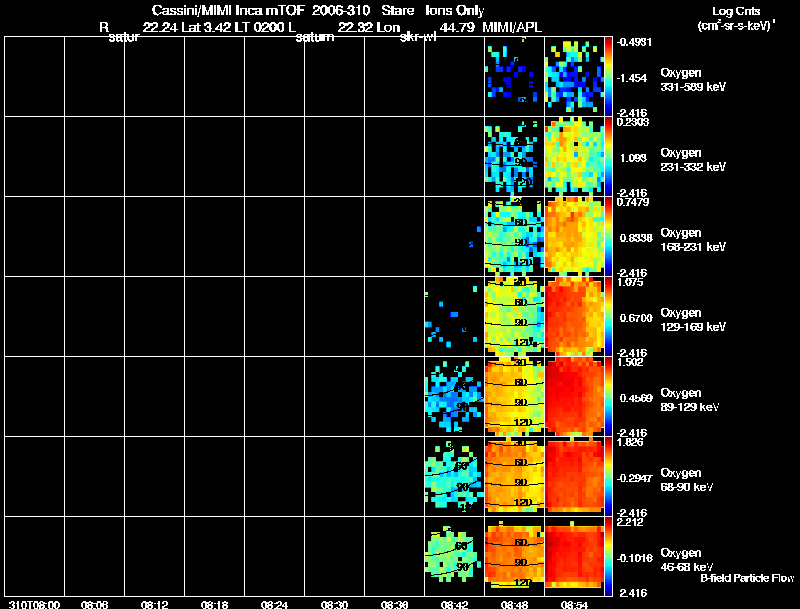Image resolution: width=800 pixels, height=609 pixels.
Task: Click the color bar for Oxygen 331-589 keV
Action: pyautogui.click(x=609, y=77)
